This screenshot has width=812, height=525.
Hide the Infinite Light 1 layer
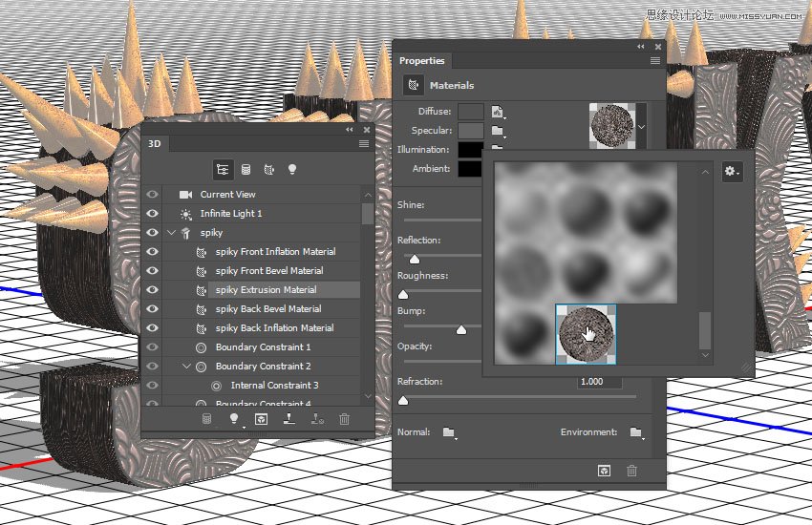click(152, 214)
